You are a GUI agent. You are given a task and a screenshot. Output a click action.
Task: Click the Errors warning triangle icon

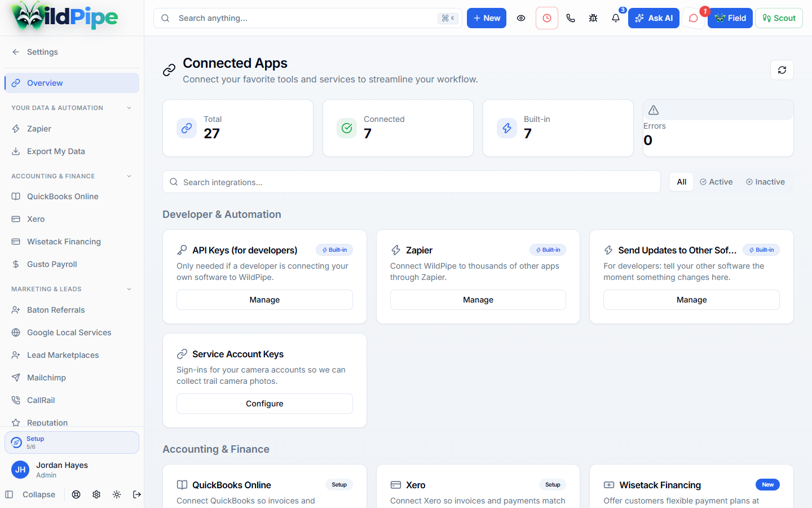[654, 110]
